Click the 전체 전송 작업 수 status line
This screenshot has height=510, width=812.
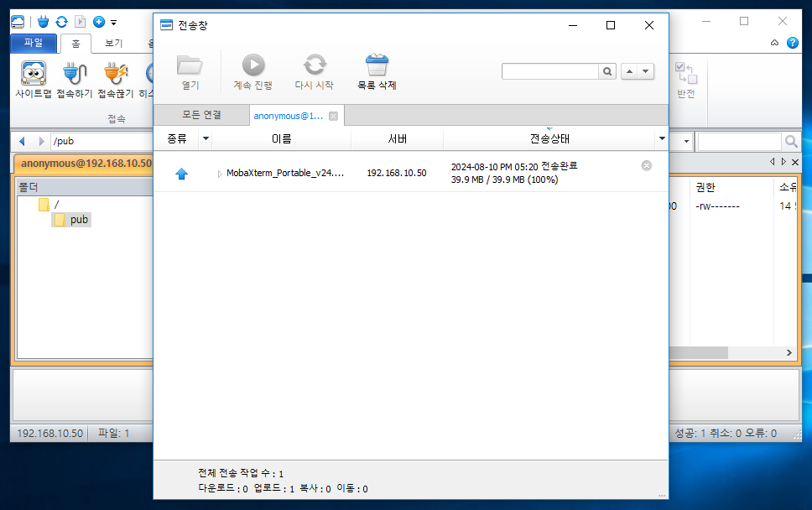pos(241,473)
